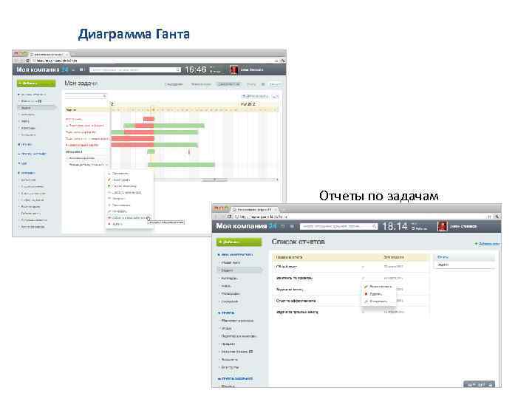Select the highlighted Gantt chart view tab
This screenshot has height=399, width=532.
click(228, 84)
